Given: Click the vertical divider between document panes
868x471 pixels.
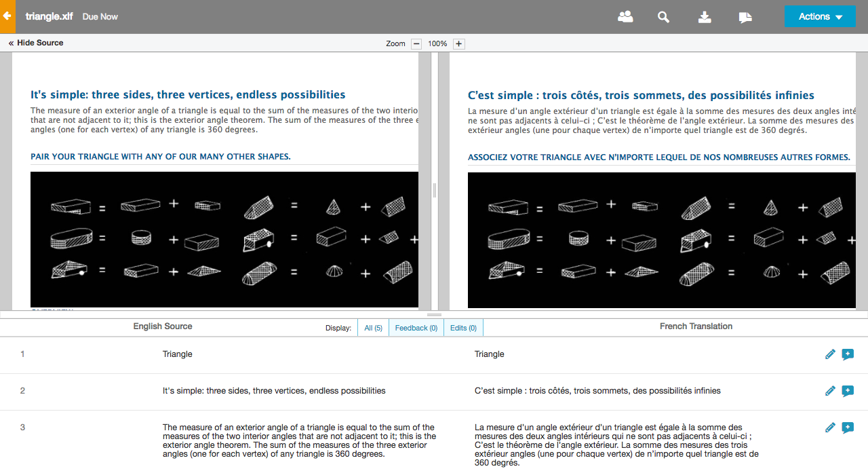Looking at the screenshot, I should click(x=435, y=190).
